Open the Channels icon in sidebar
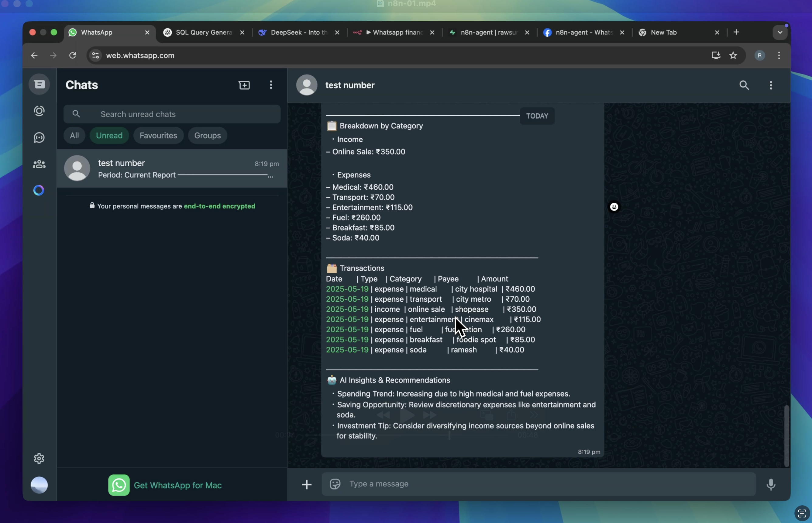The image size is (812, 523). [40, 137]
